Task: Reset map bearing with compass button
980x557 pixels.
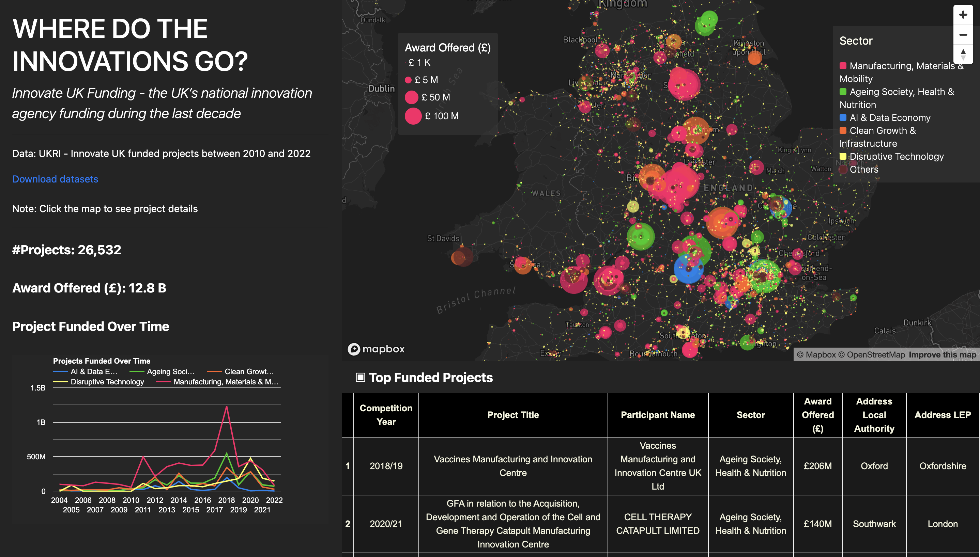Action: [x=963, y=54]
